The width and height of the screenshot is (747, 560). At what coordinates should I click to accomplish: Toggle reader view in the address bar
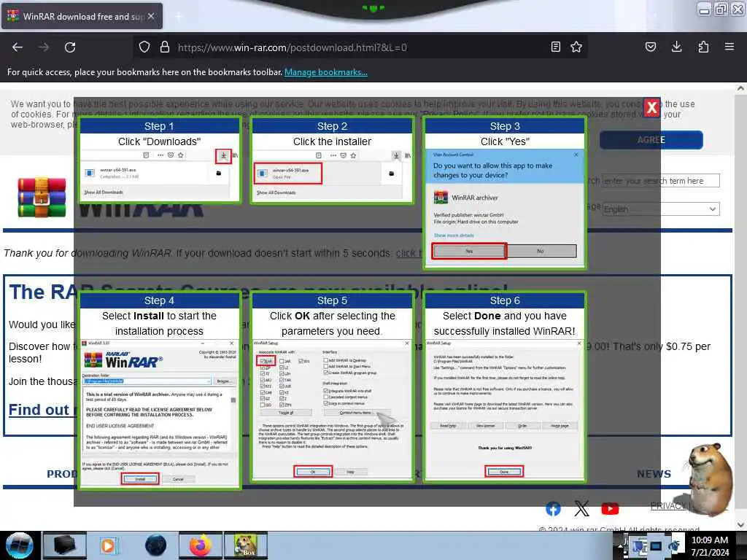click(555, 47)
